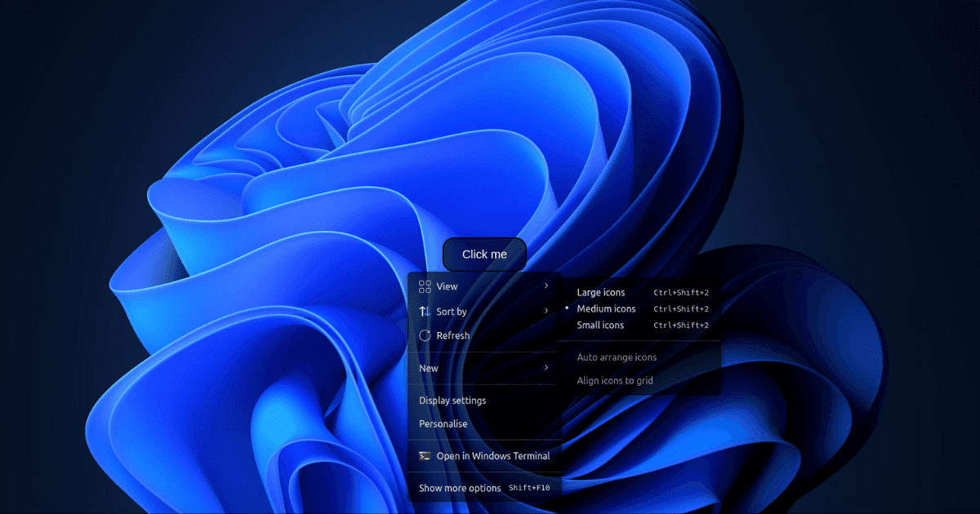Click the View grid icon
This screenshot has width=980, height=514.
coord(425,286)
